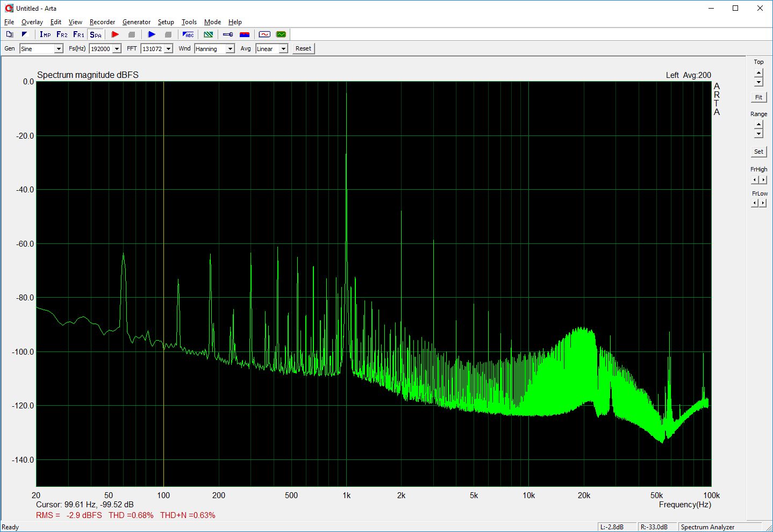Screen dimensions: 773x532
Task: Open the Help menu
Action: (235, 22)
